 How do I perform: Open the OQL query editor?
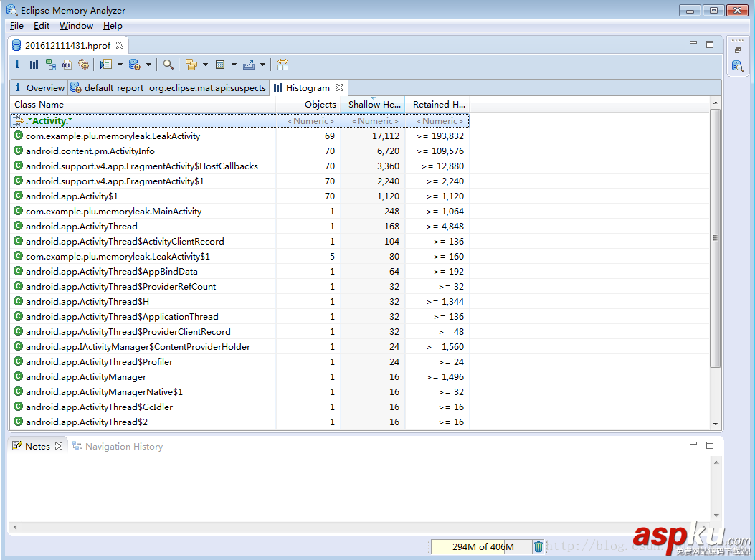(x=67, y=65)
